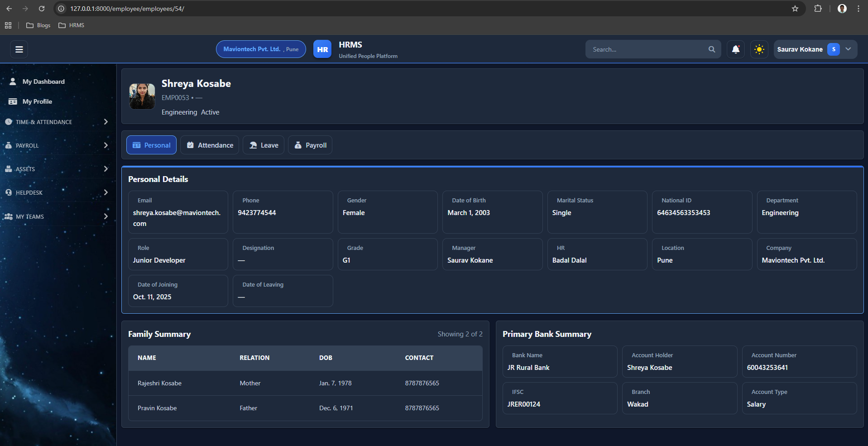The height and width of the screenshot is (446, 868).
Task: Click Shreya Kosabe's profile photo
Action: 142,96
